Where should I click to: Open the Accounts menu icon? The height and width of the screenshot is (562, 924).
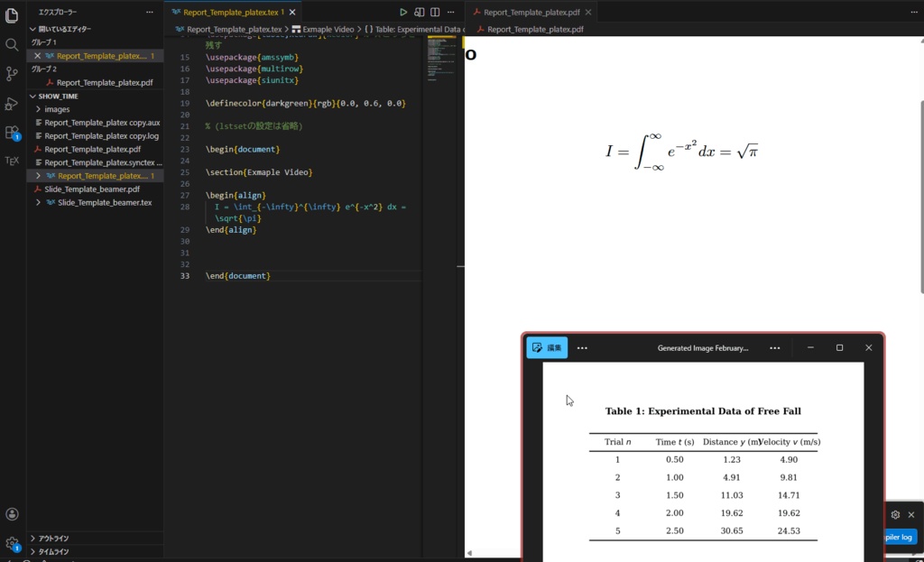point(12,514)
